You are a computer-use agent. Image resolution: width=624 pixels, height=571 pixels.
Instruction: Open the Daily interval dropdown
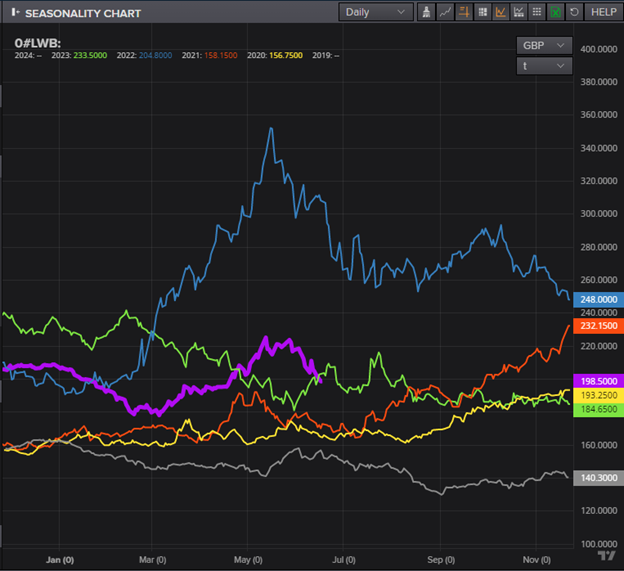coord(376,12)
